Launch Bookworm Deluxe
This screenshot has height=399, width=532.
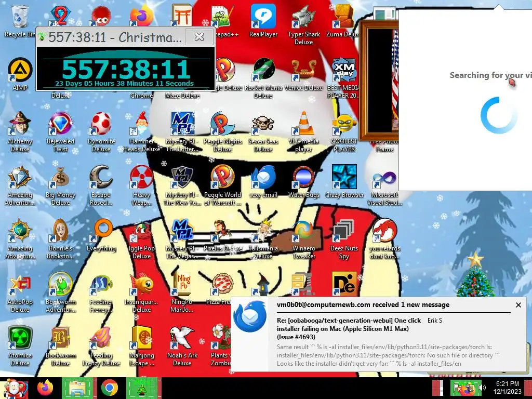point(60,346)
